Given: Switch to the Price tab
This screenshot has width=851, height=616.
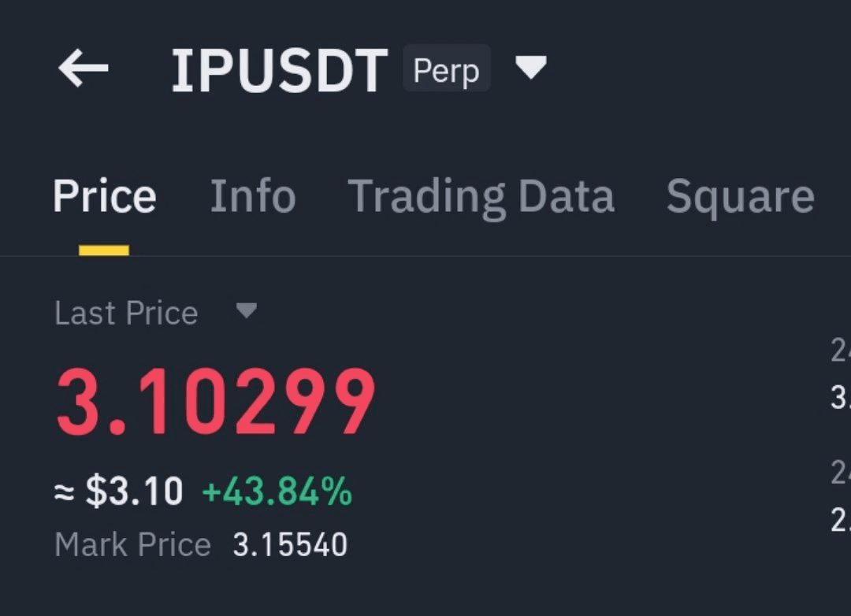Looking at the screenshot, I should (x=104, y=196).
